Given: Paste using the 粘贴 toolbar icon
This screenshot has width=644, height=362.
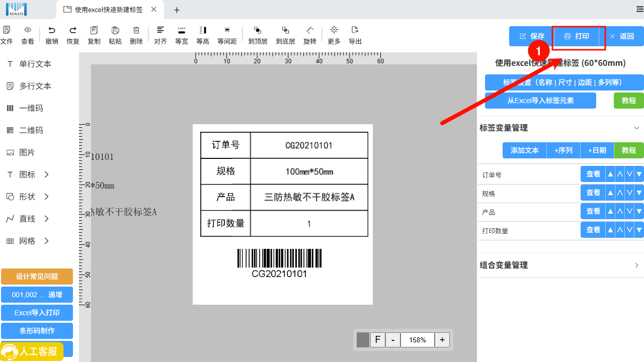Looking at the screenshot, I should pyautogui.click(x=115, y=35).
